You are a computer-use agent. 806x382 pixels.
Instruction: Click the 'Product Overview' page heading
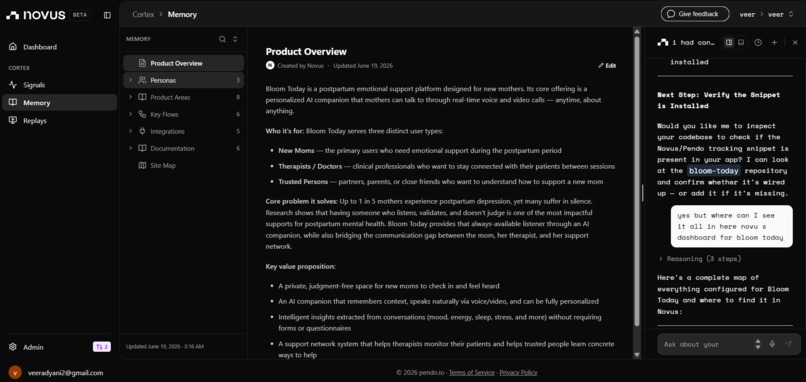coord(306,51)
